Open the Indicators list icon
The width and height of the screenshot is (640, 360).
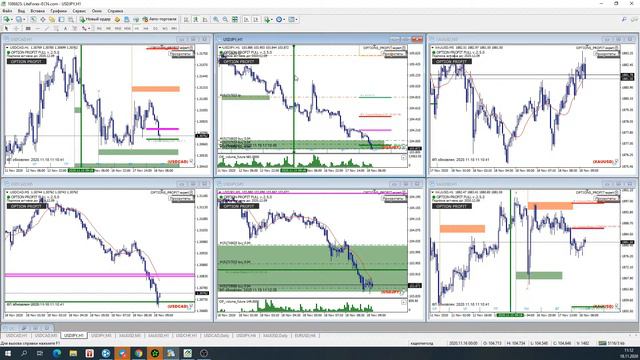coord(267,19)
